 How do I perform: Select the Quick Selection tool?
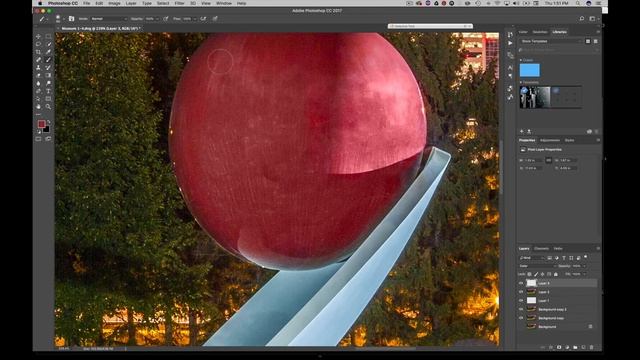[48, 44]
